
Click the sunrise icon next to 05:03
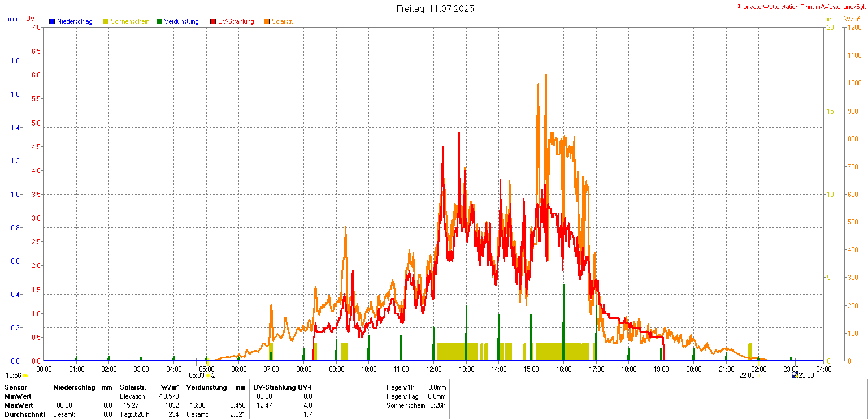pos(209,375)
